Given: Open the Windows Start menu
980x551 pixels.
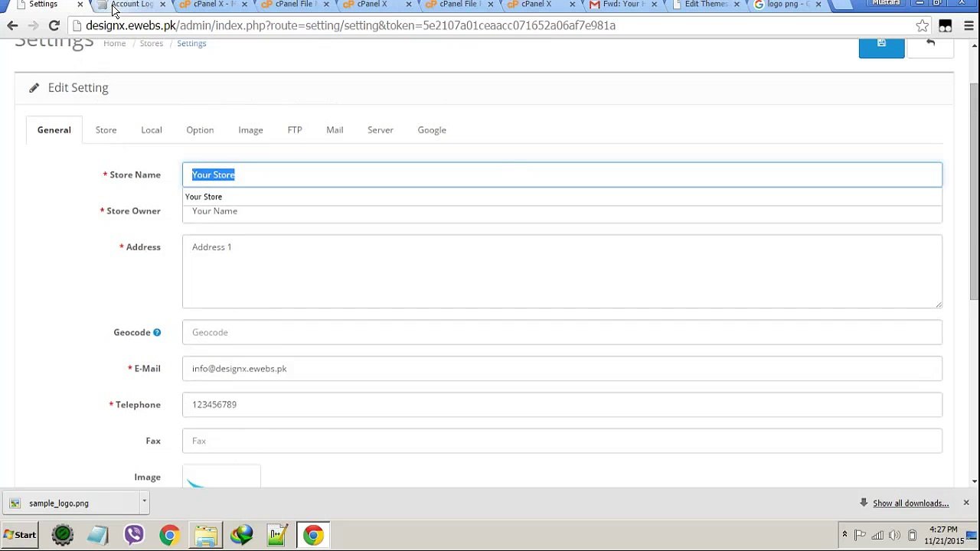Looking at the screenshot, I should point(20,535).
